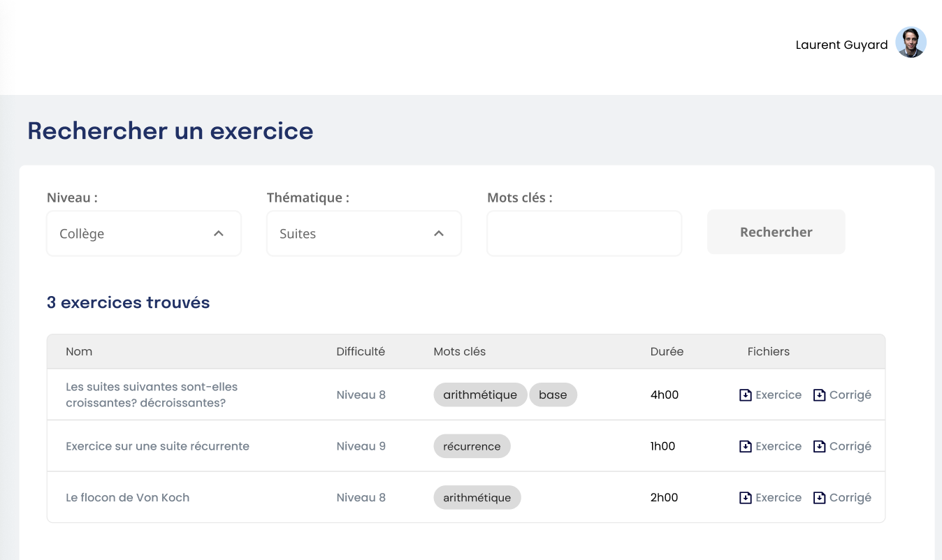Focus the Mots clés input field
This screenshot has width=942, height=560.
[584, 234]
